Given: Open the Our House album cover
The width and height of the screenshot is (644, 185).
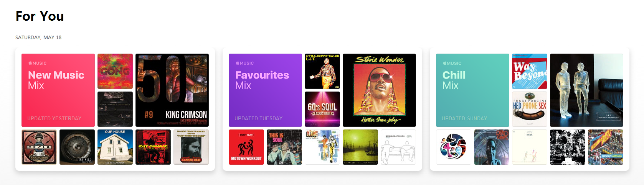Looking at the screenshot, I should coord(115,147).
